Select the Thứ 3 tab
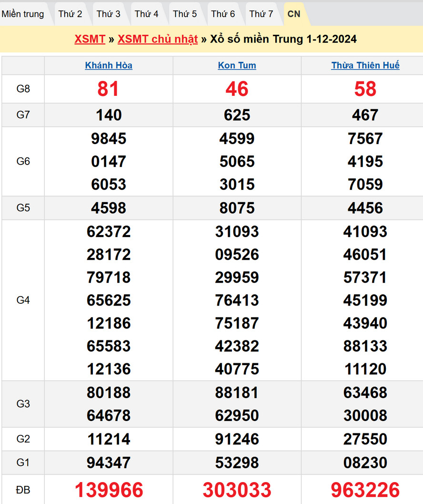This screenshot has width=423, height=504. (x=108, y=14)
